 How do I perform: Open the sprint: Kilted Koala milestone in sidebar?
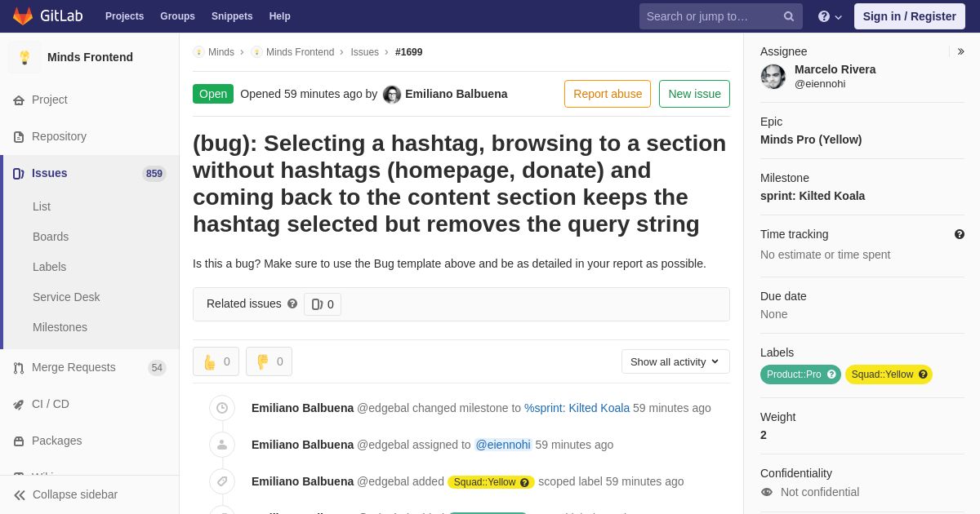[x=813, y=196]
